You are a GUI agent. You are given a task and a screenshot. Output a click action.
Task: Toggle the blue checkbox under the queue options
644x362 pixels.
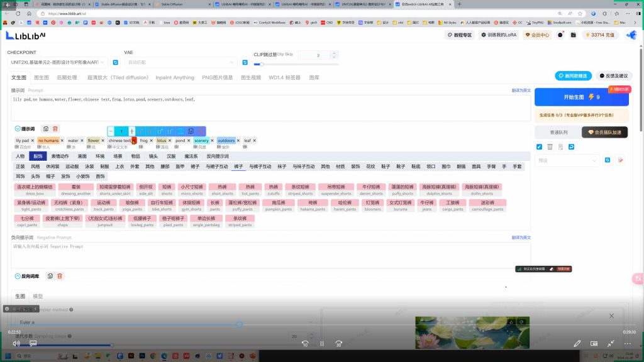click(x=538, y=146)
